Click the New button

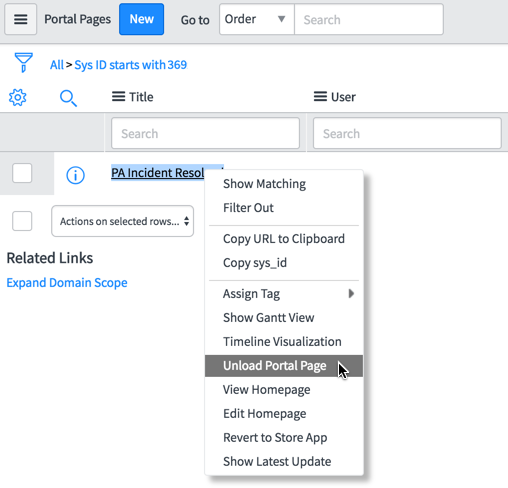point(141,19)
